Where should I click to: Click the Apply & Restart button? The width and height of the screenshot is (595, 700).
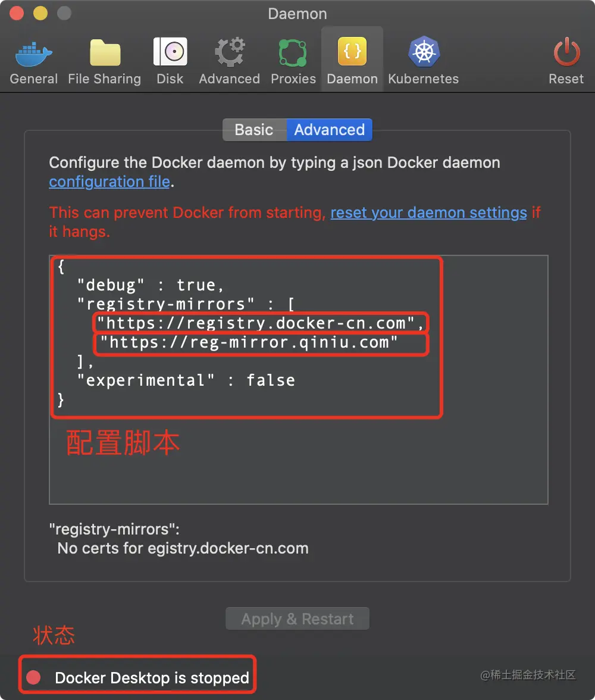[x=297, y=619]
